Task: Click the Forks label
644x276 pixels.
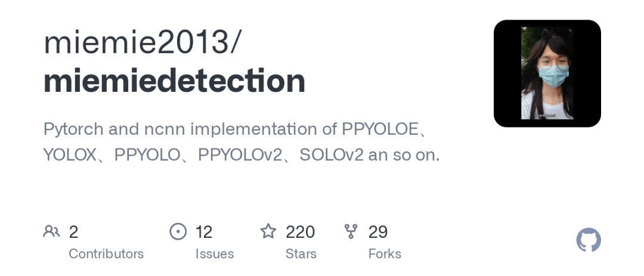Action: pos(385,254)
